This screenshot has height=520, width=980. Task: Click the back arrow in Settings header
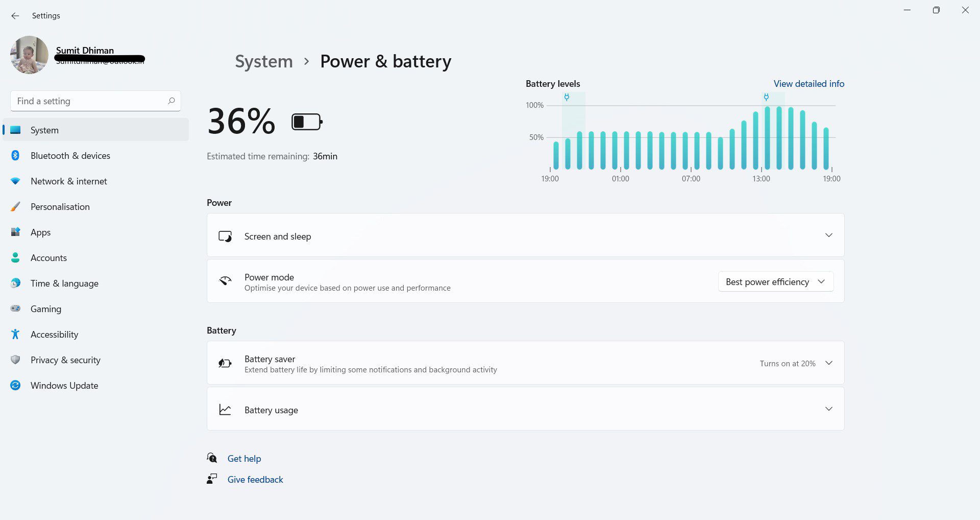point(15,16)
